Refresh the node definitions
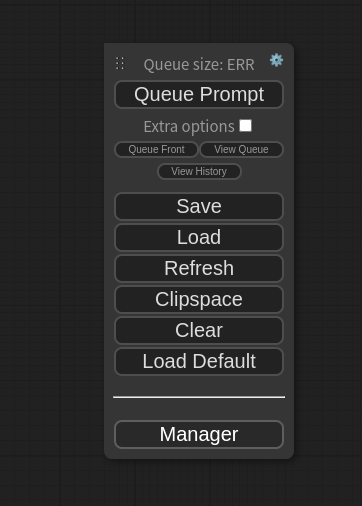This screenshot has width=362, height=506. tap(199, 268)
